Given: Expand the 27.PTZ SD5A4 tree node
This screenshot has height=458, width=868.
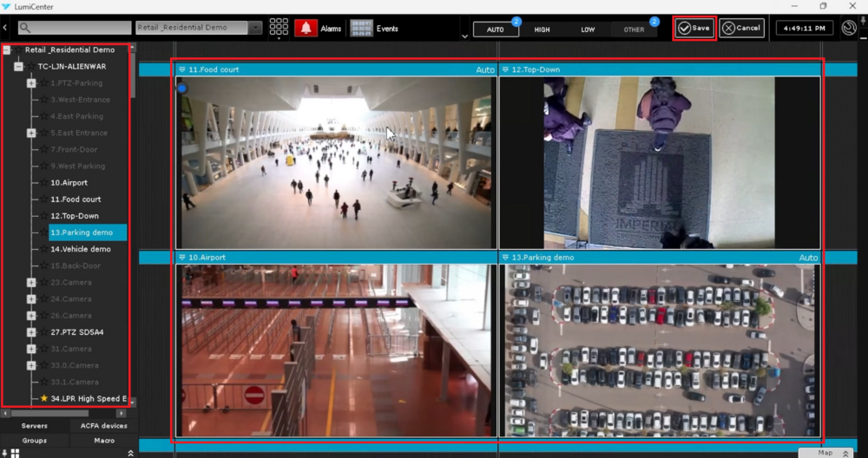Looking at the screenshot, I should click(31, 332).
